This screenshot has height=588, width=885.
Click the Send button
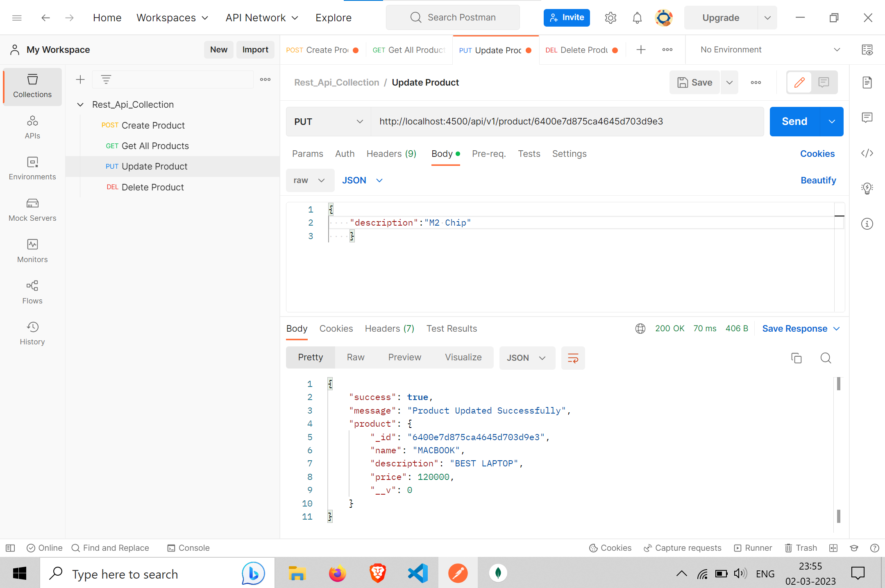point(794,121)
